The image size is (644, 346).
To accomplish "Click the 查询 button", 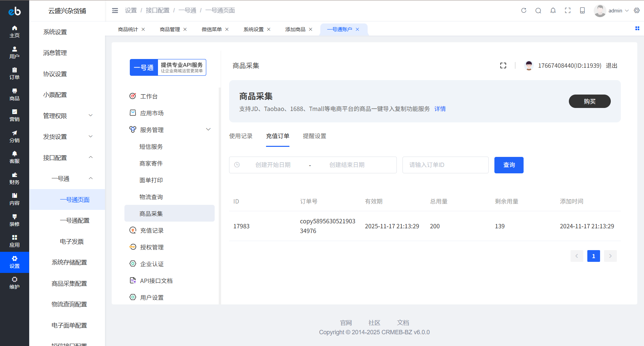I will tap(508, 165).
